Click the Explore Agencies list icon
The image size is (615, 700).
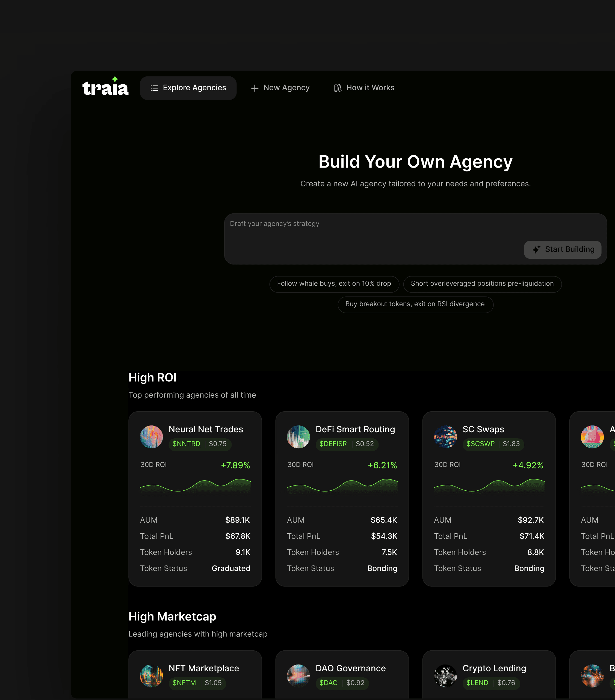(154, 88)
